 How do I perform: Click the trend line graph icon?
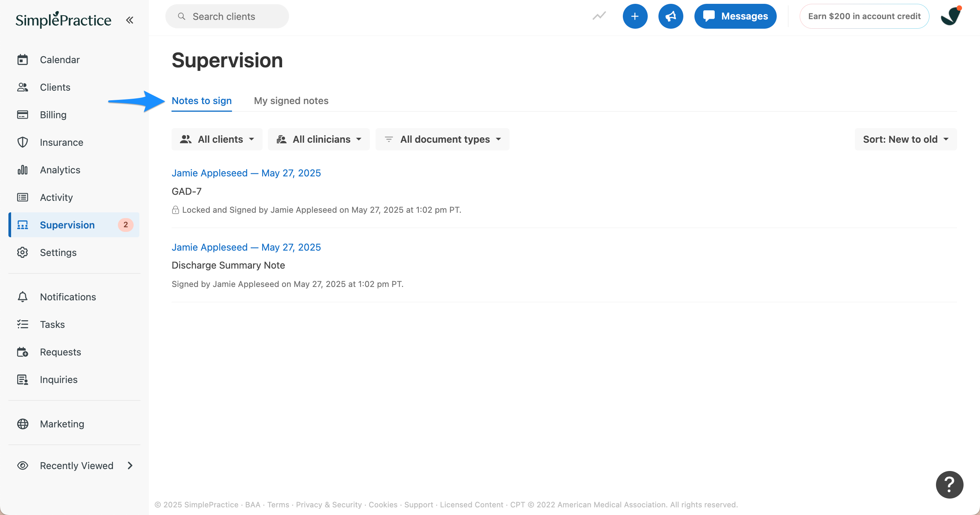(x=599, y=16)
